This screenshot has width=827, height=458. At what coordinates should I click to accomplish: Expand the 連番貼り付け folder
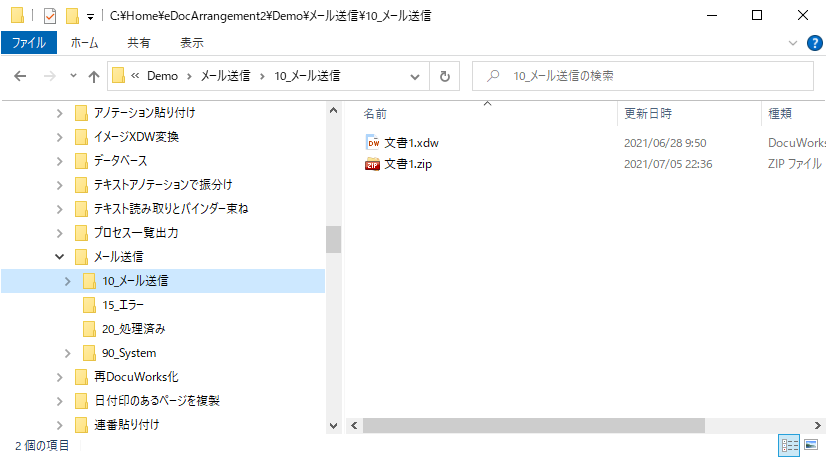point(60,425)
